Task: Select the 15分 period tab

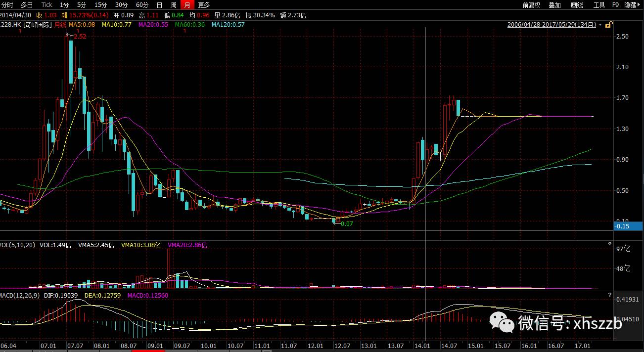Action: click(x=100, y=5)
